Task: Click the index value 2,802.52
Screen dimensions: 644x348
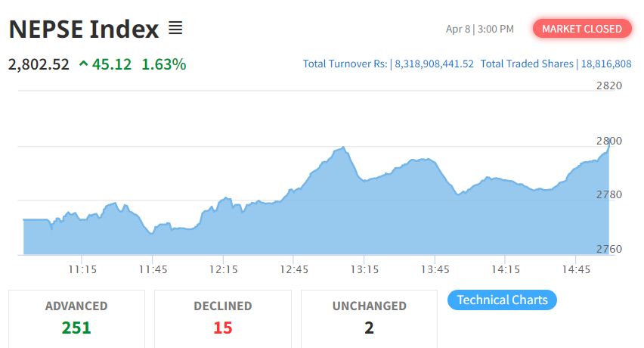Action: point(39,64)
